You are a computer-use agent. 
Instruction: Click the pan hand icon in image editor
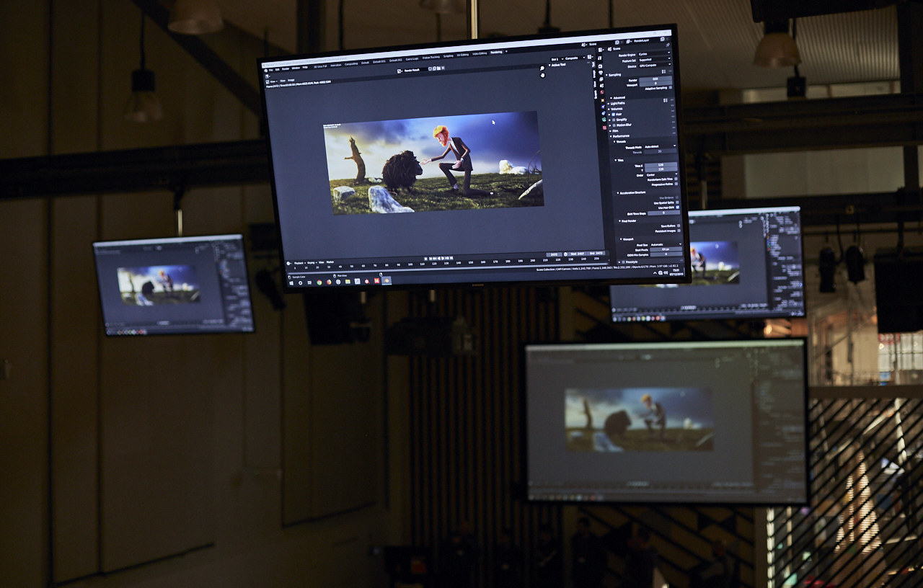[542, 75]
